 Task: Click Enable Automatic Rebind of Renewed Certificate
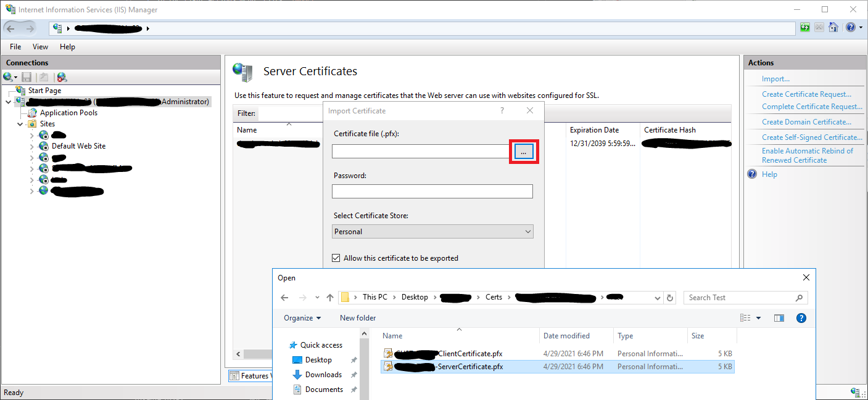(808, 155)
